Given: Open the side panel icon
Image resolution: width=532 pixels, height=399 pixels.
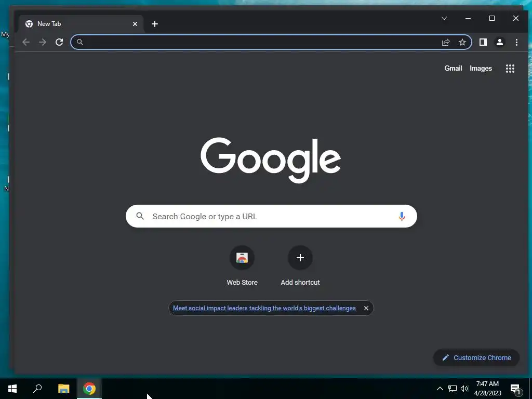Looking at the screenshot, I should click(x=483, y=42).
